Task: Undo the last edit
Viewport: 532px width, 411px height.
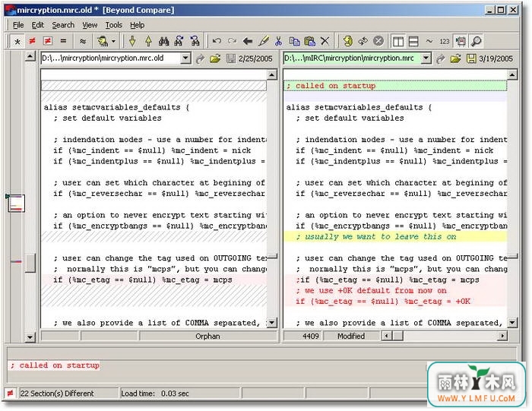Action: point(217,41)
